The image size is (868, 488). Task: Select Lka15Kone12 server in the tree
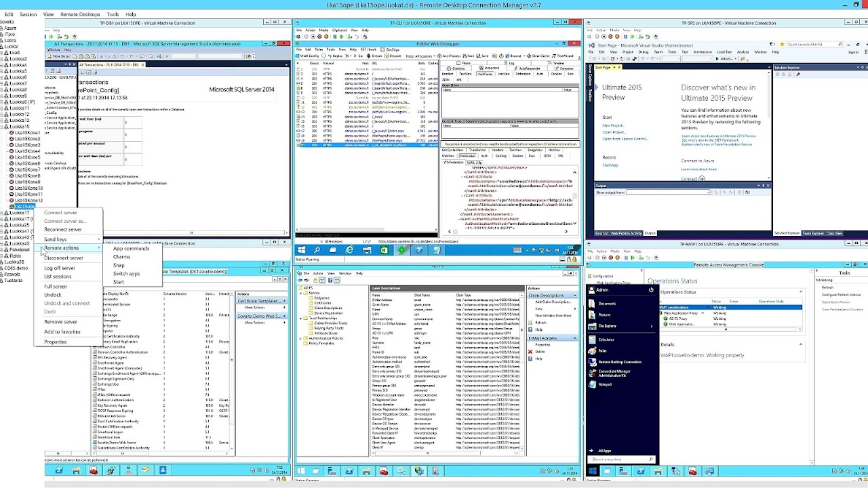(x=30, y=201)
